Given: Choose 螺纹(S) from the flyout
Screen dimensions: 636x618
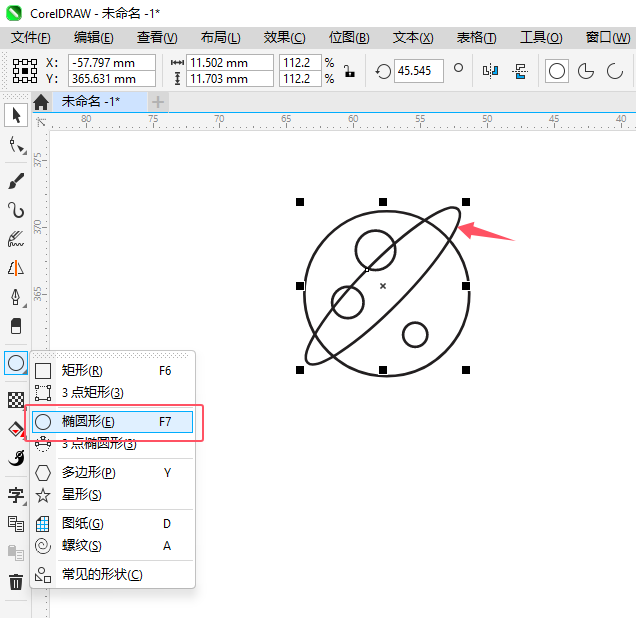Looking at the screenshot, I should click(113, 546).
